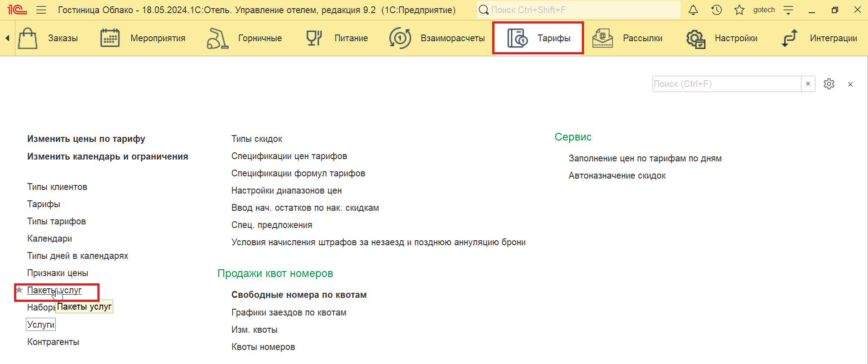
Task: Open Автоназначение скидок
Action: [x=617, y=175]
